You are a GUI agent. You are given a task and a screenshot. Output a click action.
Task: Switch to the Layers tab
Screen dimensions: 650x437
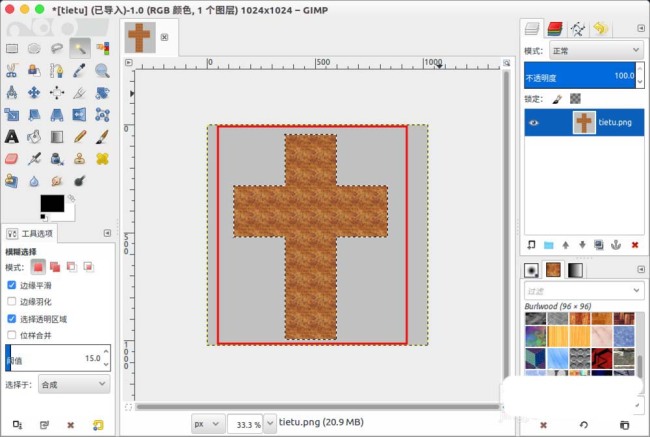point(531,29)
